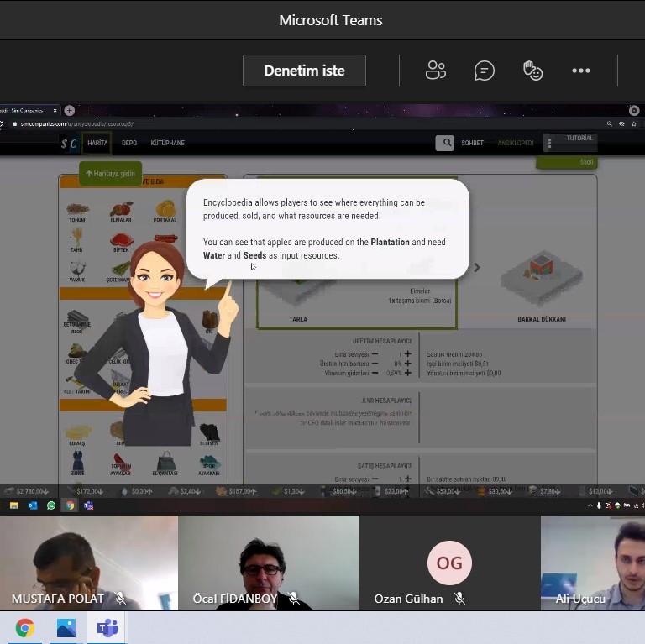Open raise hand and reactions menu
The image size is (645, 644).
(x=532, y=71)
